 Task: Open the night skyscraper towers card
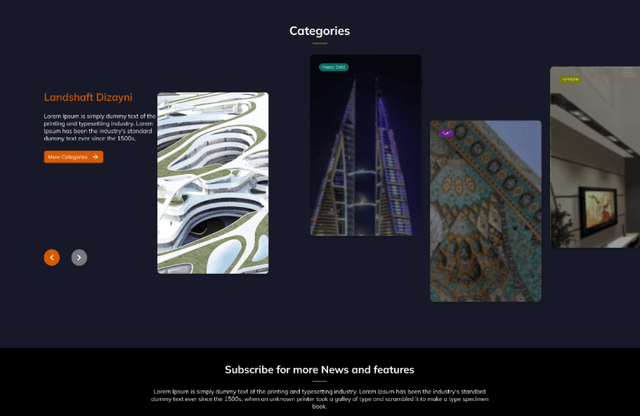point(365,150)
